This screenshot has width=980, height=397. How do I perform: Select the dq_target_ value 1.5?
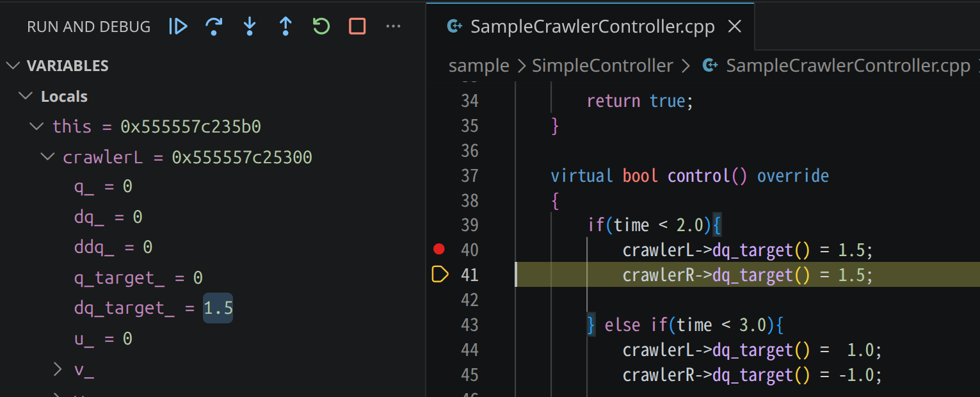point(218,308)
